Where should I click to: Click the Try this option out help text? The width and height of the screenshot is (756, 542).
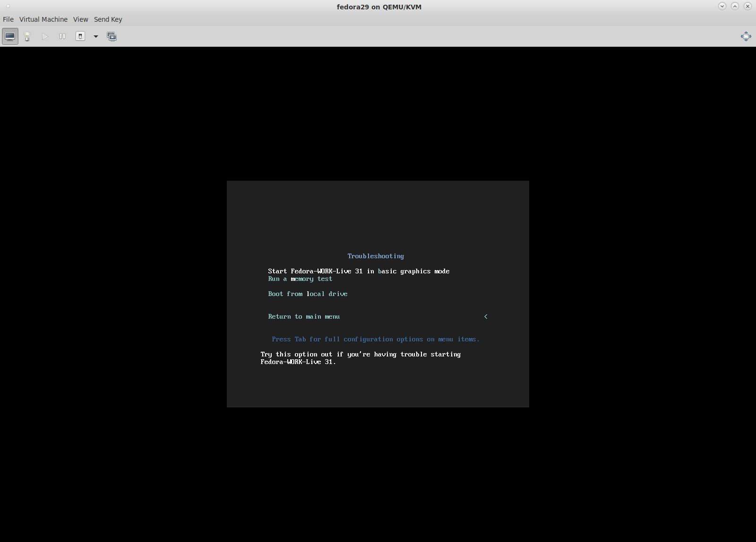pyautogui.click(x=361, y=358)
